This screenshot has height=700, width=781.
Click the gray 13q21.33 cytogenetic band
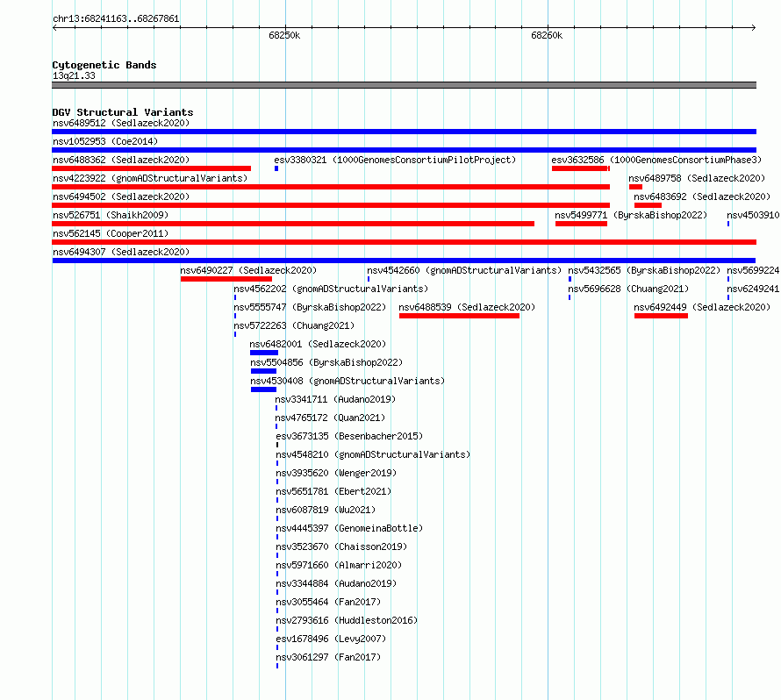[x=404, y=85]
